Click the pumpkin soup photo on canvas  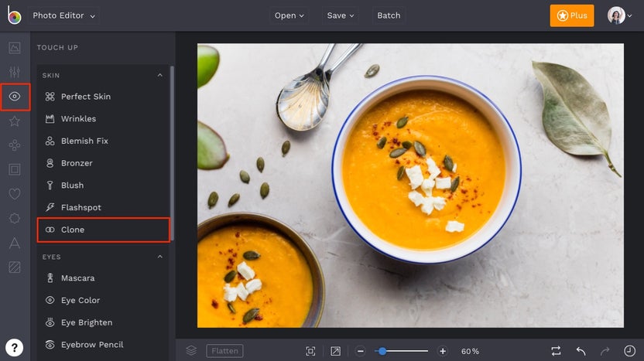click(x=410, y=186)
